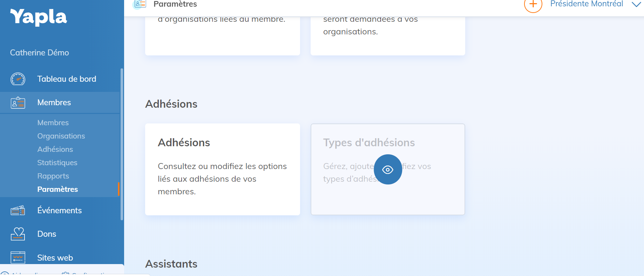Collapse the Membres sidebar section
This screenshot has height=276, width=644.
54,102
